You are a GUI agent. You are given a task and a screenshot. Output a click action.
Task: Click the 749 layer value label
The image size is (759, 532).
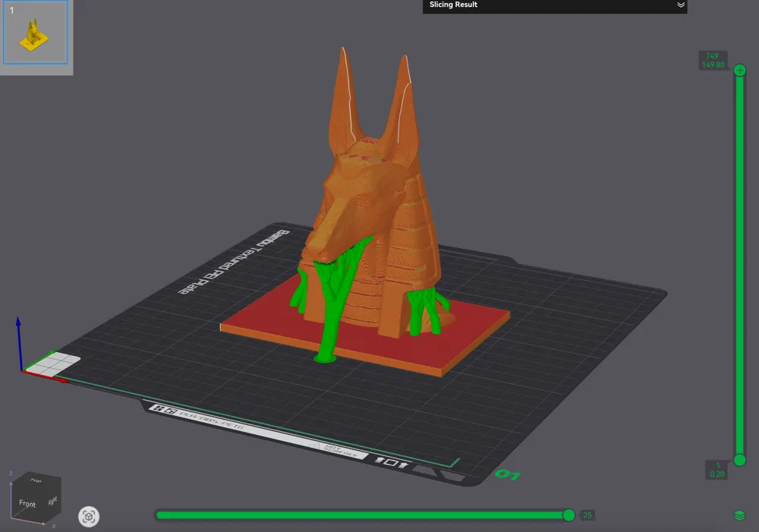click(712, 56)
